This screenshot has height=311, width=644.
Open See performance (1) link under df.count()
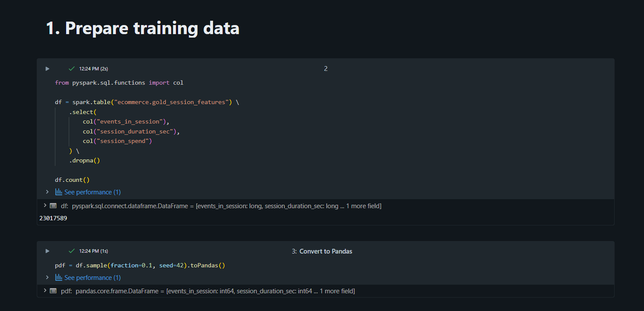pos(92,192)
